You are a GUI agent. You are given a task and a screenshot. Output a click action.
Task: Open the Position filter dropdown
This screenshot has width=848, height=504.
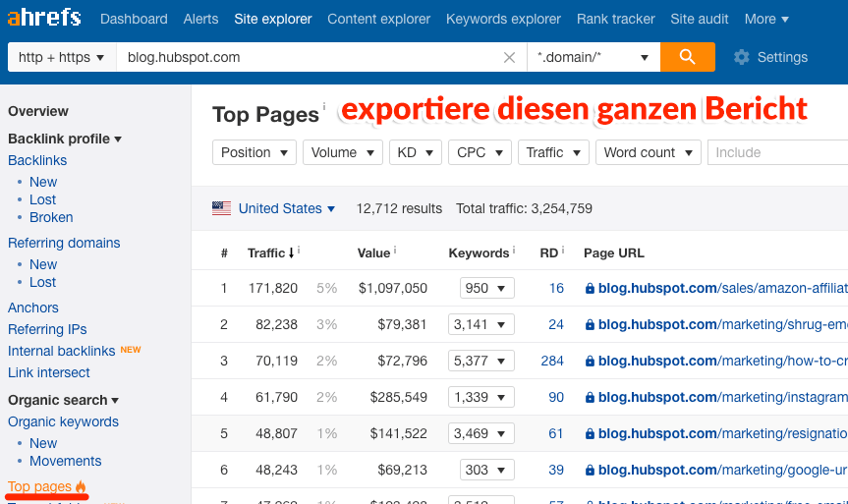(254, 152)
